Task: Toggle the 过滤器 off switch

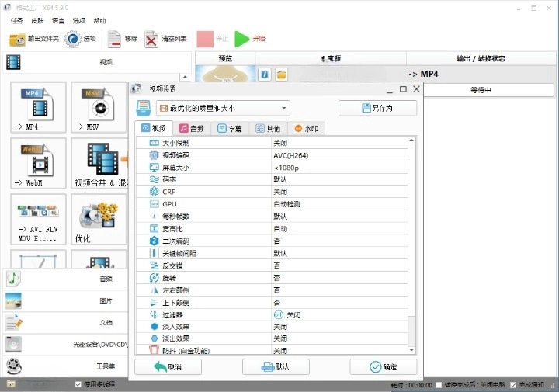Action: click(279, 315)
